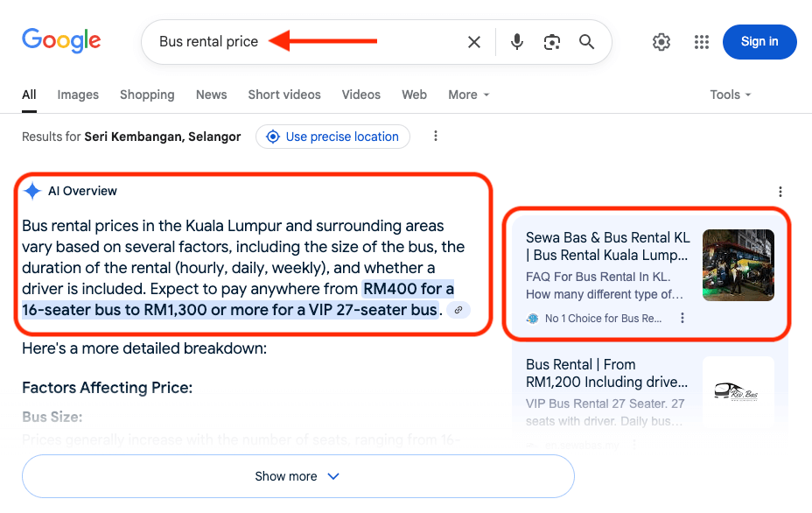Sign in to Google account
The image size is (812, 513).
click(759, 42)
